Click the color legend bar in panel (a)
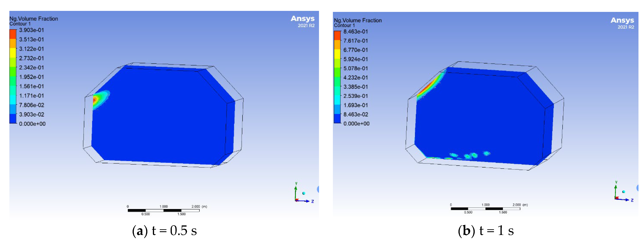 [x=13, y=77]
